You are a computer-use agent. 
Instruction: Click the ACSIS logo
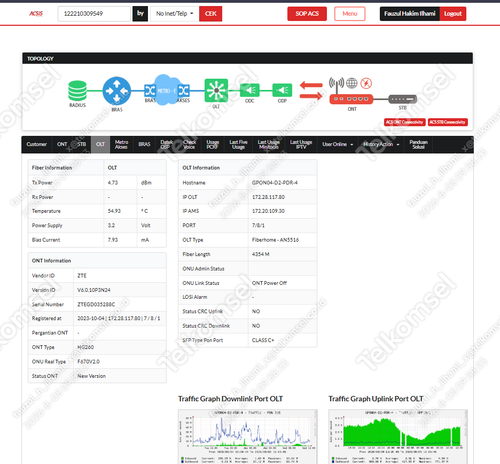pyautogui.click(x=36, y=14)
